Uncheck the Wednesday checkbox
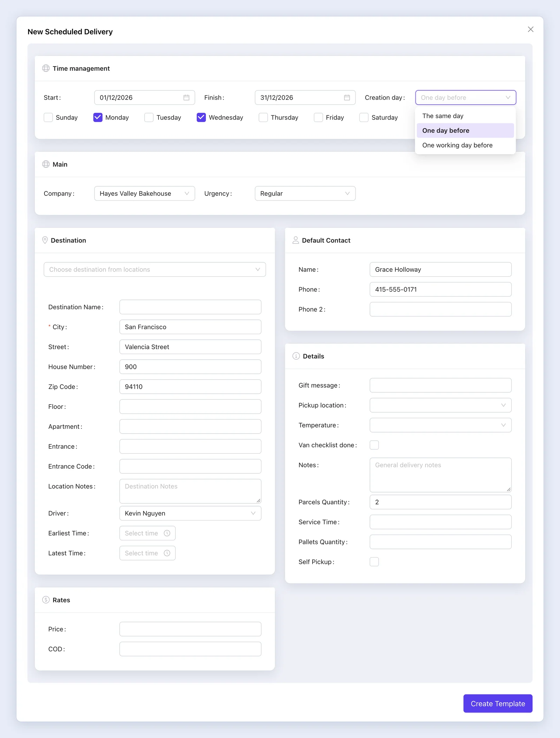Viewport: 560px width, 738px height. (x=201, y=117)
